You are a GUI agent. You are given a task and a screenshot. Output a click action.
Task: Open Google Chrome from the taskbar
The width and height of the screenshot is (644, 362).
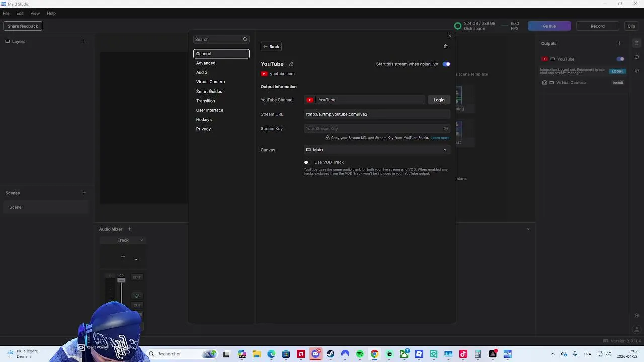click(374, 354)
